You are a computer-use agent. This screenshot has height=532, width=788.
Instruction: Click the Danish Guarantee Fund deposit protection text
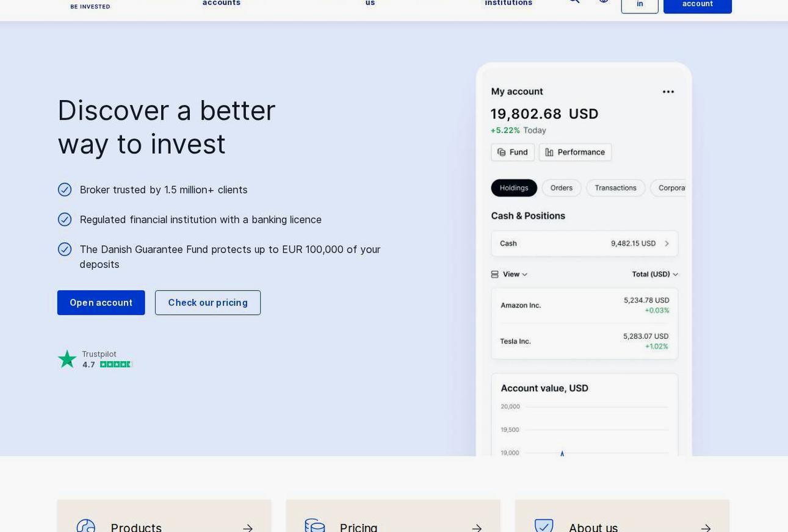pyautogui.click(x=230, y=257)
